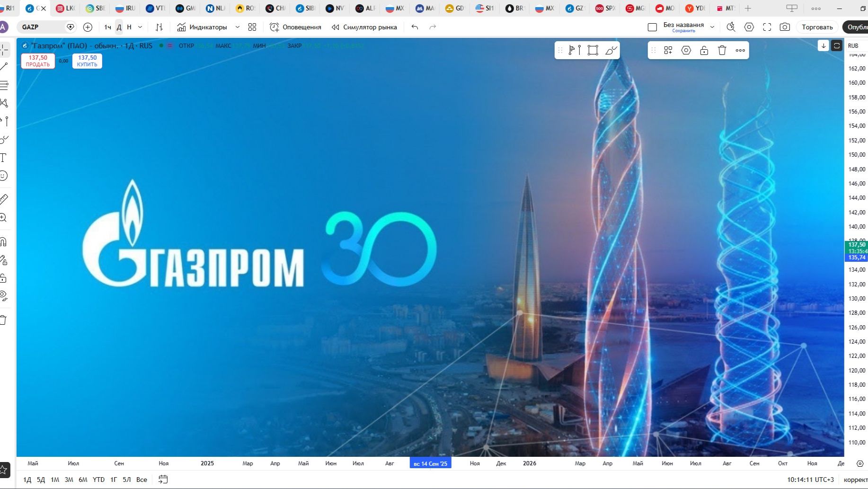This screenshot has width=868, height=489.
Task: Switch to the SPX500 browser tab
Action: click(606, 8)
